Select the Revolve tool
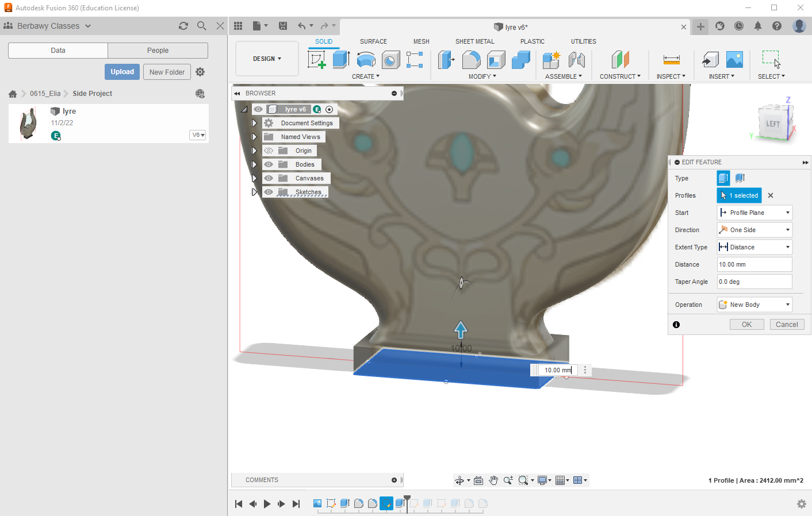Screen dimensions: 812x516 click(366, 59)
